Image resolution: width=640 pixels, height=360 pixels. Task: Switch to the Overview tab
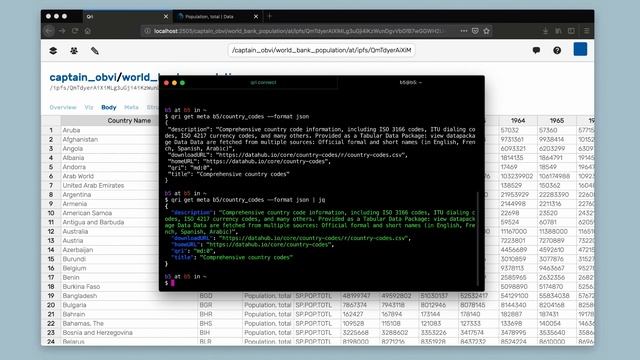coord(63,107)
